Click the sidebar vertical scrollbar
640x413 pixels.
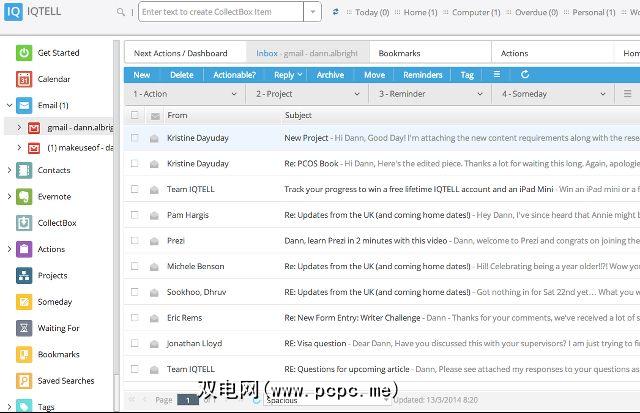tap(116, 224)
